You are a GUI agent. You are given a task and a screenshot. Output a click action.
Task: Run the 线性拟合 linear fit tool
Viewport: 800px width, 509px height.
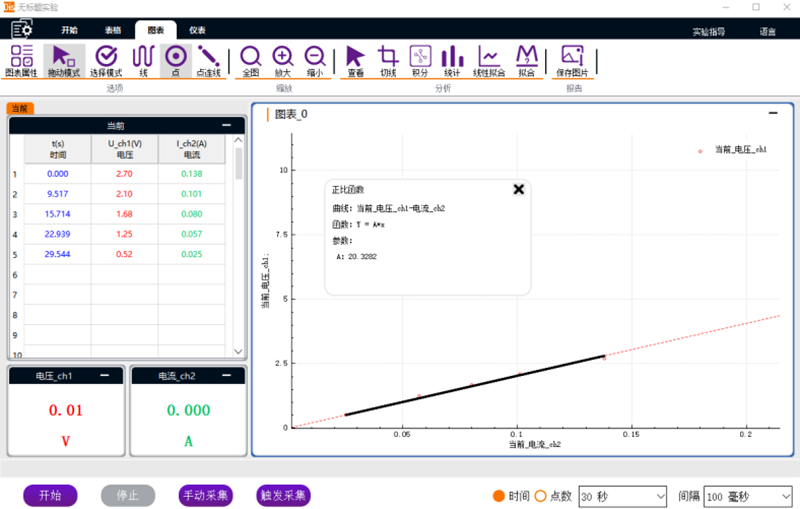[489, 61]
